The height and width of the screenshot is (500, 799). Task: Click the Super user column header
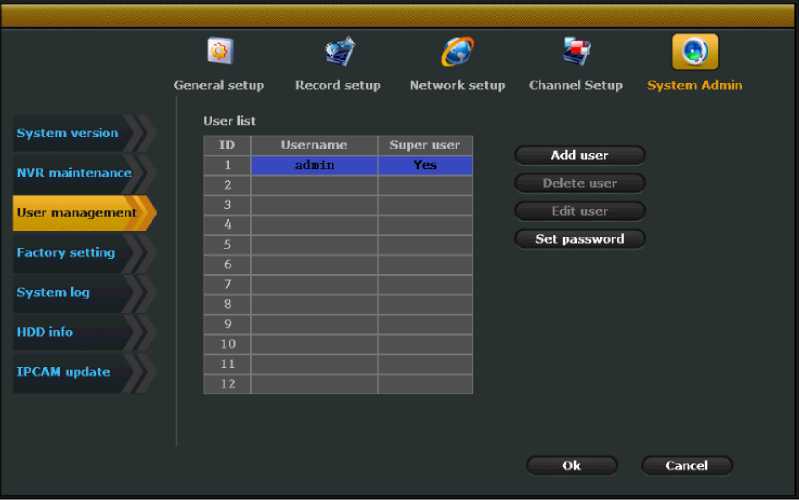(425, 145)
